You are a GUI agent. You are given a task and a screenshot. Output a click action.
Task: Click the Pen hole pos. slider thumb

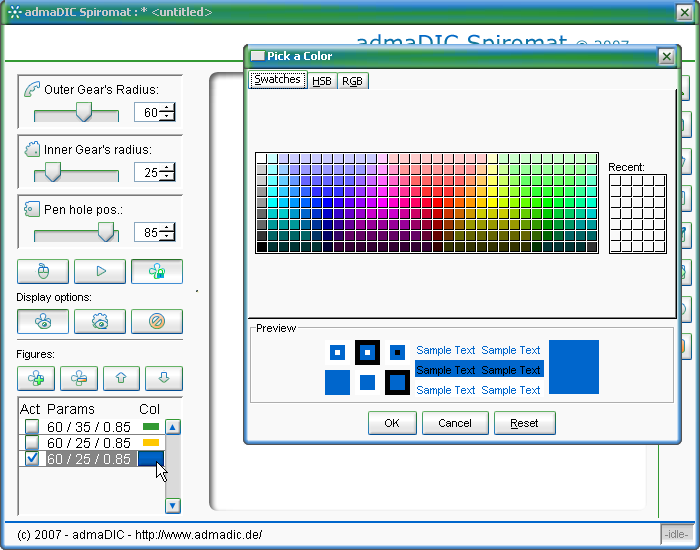(106, 231)
